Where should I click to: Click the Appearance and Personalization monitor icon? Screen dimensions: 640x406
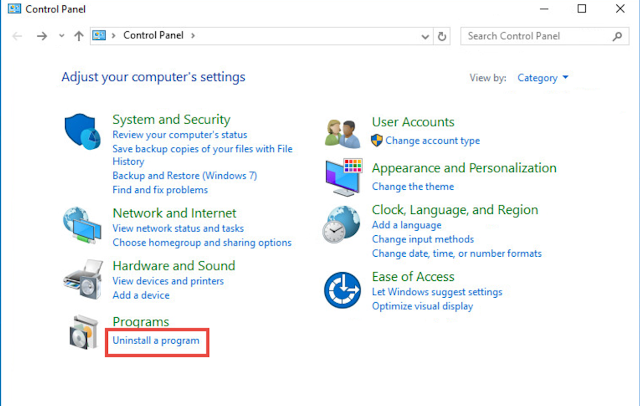344,177
